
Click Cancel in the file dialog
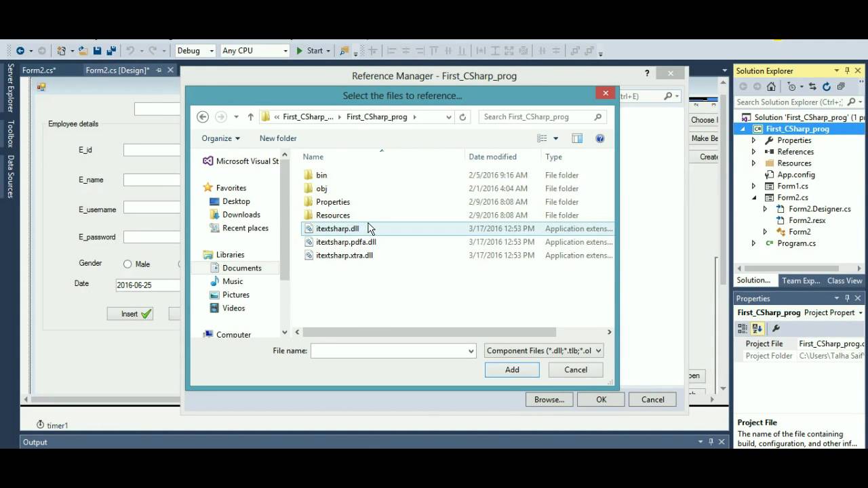click(576, 369)
